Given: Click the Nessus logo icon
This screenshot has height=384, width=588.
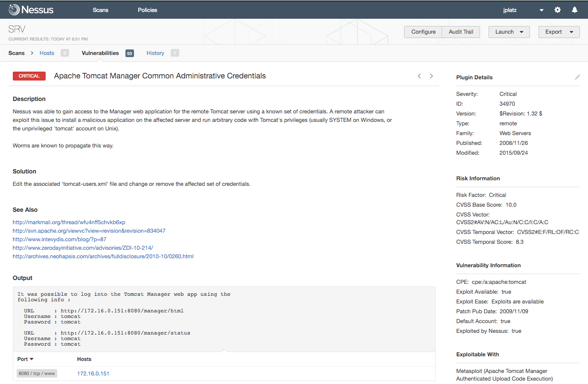Looking at the screenshot, I should [14, 10].
